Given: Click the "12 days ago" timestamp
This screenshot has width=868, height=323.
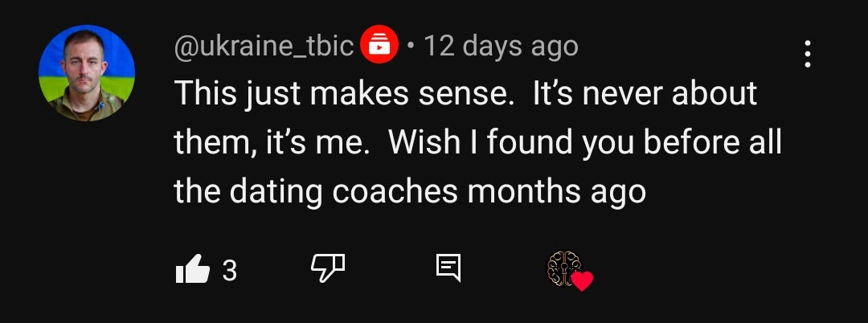Looking at the screenshot, I should (501, 46).
